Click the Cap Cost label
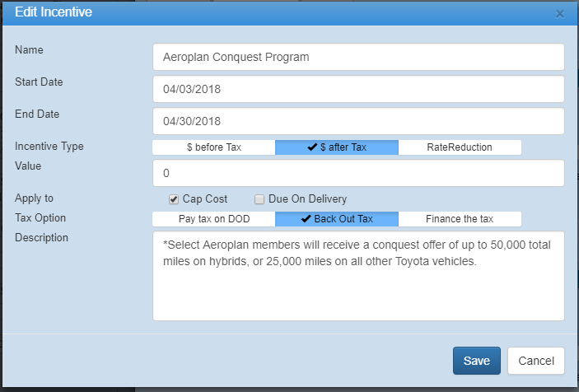Viewport: 579px width, 392px height. point(205,199)
